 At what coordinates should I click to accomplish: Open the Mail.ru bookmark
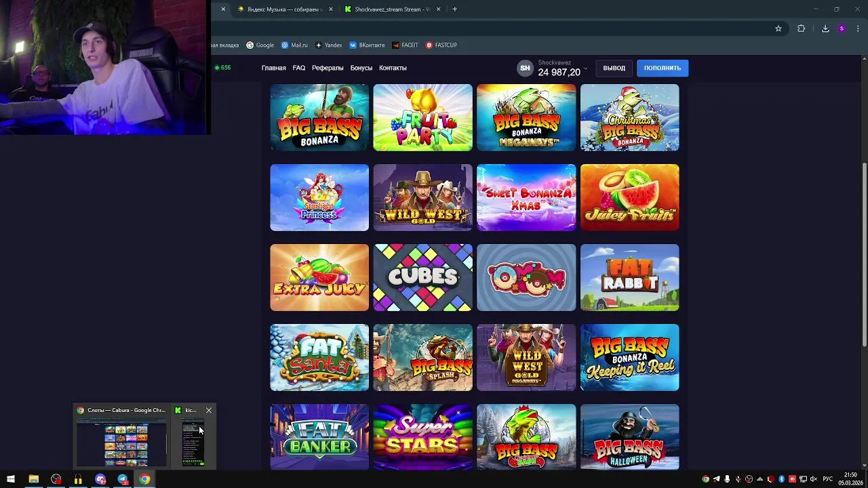(x=294, y=45)
